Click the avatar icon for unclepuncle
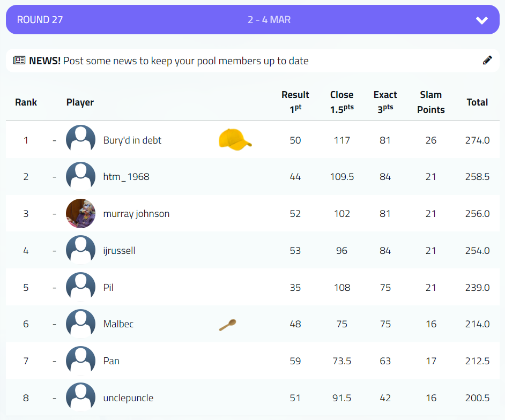The width and height of the screenshot is (505, 420). [81, 397]
